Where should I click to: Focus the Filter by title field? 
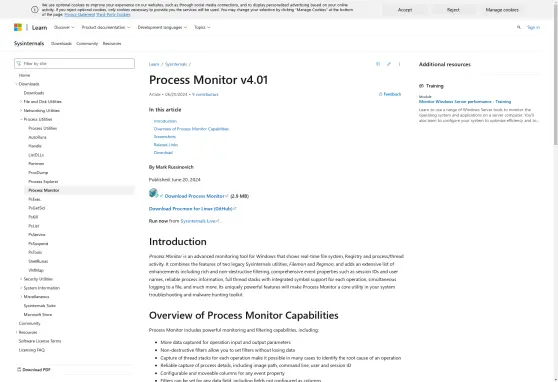click(x=74, y=63)
